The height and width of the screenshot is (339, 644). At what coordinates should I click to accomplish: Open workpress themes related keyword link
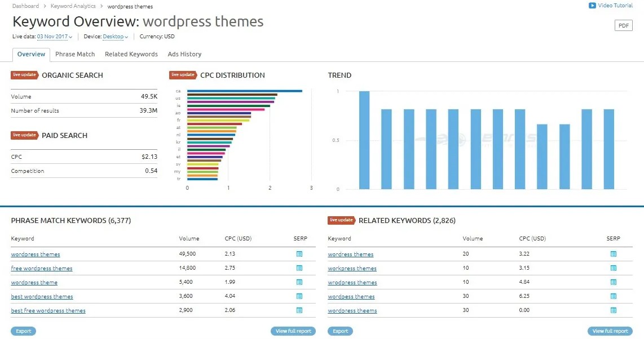[352, 268]
